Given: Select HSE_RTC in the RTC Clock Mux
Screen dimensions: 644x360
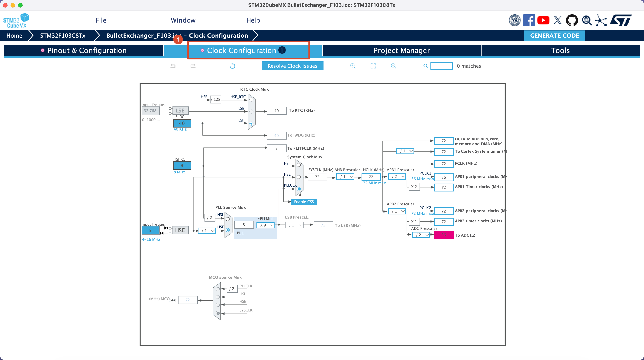Looking at the screenshot, I should [x=252, y=100].
